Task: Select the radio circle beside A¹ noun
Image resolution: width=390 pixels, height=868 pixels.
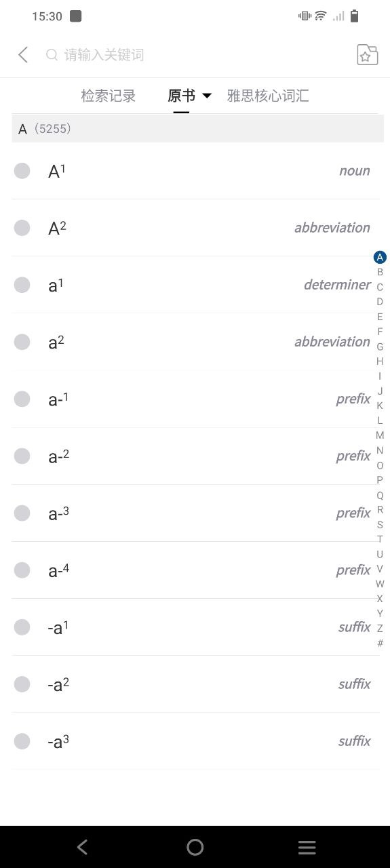Action: pos(22,171)
